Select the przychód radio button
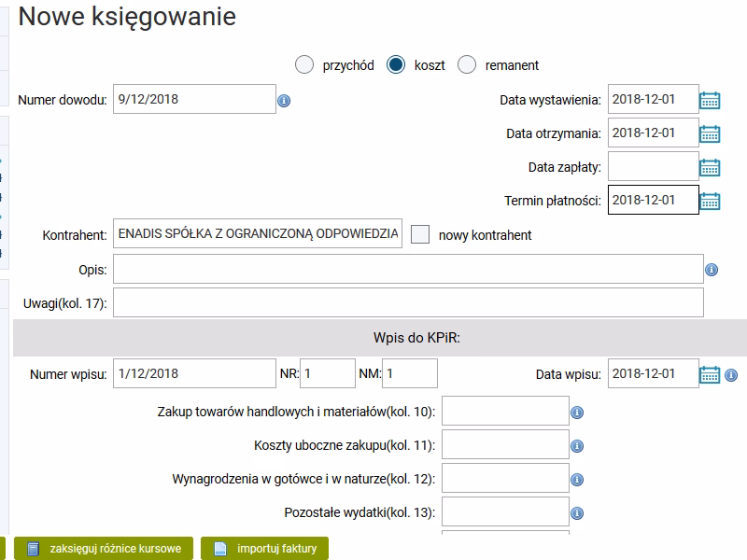 click(x=303, y=65)
